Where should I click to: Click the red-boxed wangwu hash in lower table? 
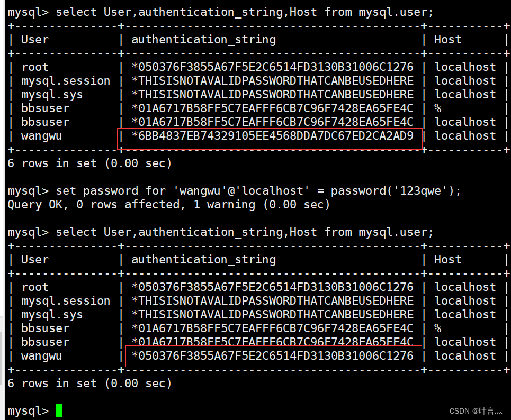pyautogui.click(x=272, y=356)
